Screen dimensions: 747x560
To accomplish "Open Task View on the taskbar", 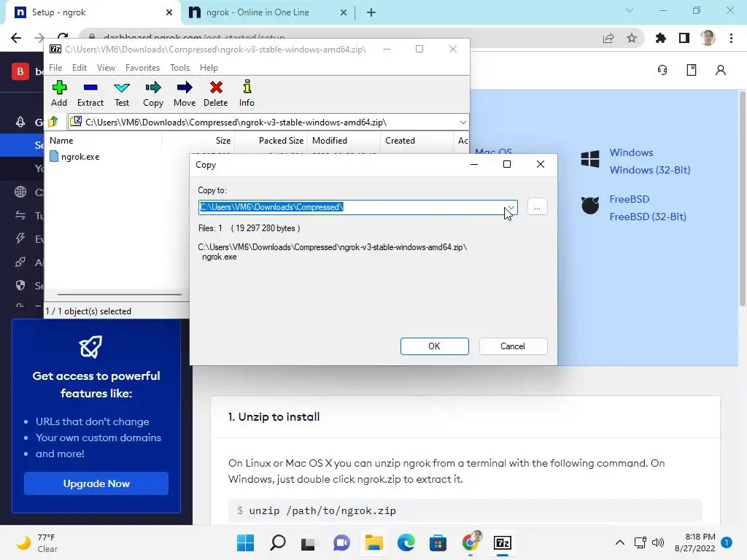I will pyautogui.click(x=309, y=542).
